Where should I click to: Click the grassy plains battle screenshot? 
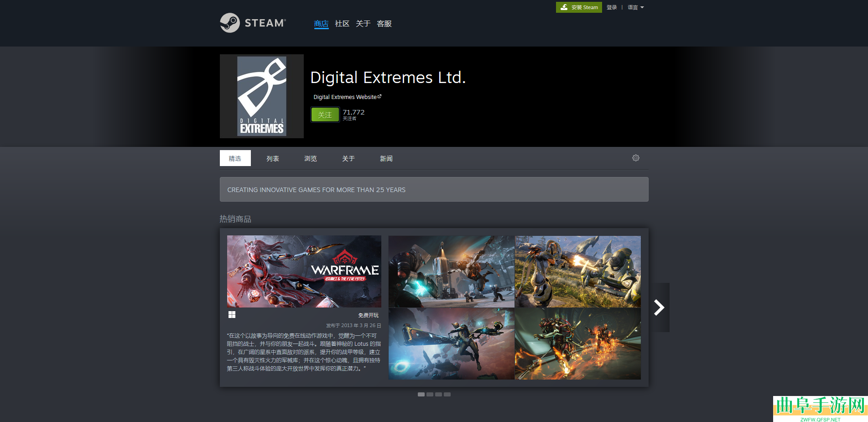point(578,271)
